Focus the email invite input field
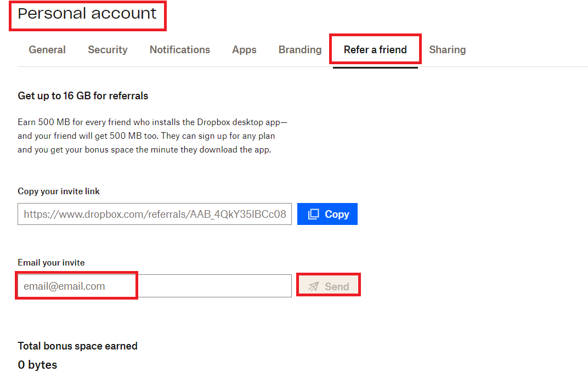The width and height of the screenshot is (588, 389). 155,286
